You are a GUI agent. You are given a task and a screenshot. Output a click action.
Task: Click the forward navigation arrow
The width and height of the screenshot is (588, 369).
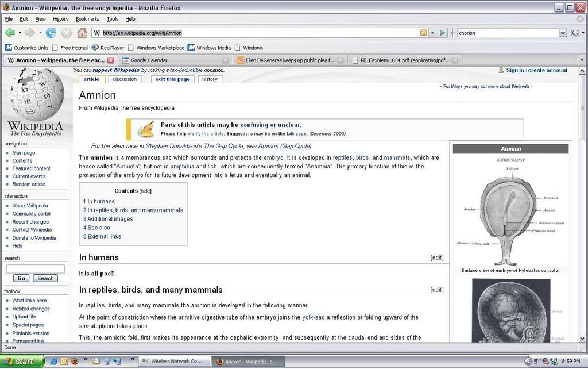[30, 33]
